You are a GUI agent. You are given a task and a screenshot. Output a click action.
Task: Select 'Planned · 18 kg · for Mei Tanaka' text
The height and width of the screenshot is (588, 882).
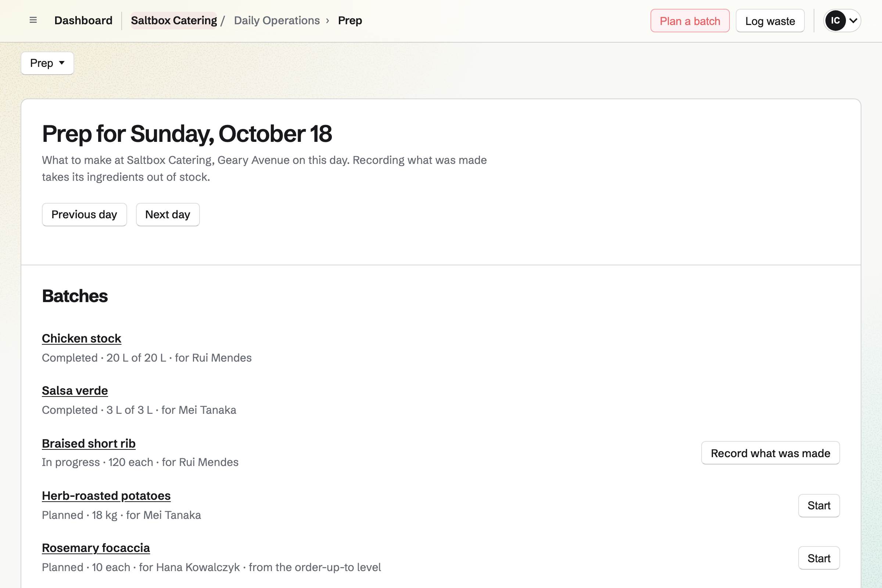(x=122, y=515)
